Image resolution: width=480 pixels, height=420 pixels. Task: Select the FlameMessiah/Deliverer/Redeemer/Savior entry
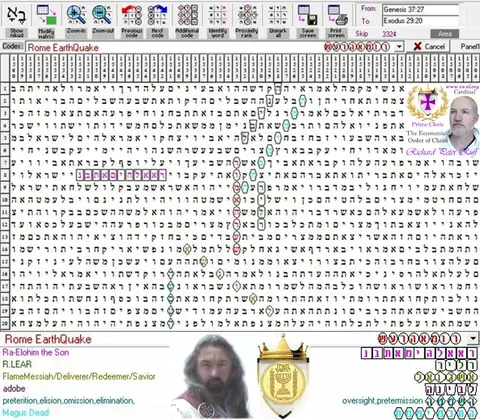pos(79,376)
